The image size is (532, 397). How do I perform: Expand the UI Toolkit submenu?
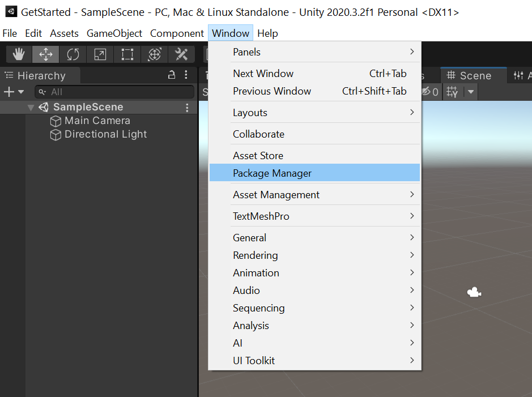314,361
